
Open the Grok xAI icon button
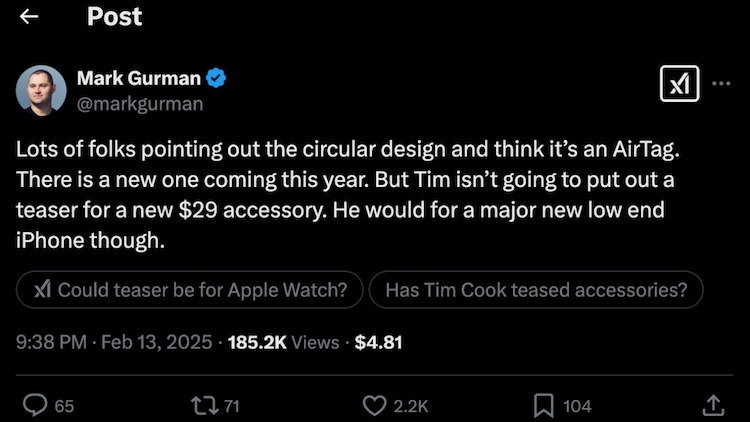click(x=679, y=85)
